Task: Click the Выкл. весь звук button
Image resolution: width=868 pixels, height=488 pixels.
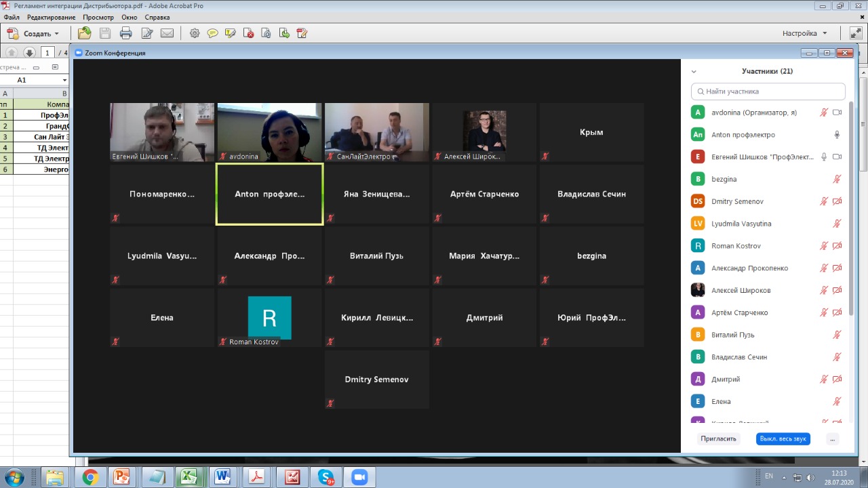Action: click(x=783, y=439)
